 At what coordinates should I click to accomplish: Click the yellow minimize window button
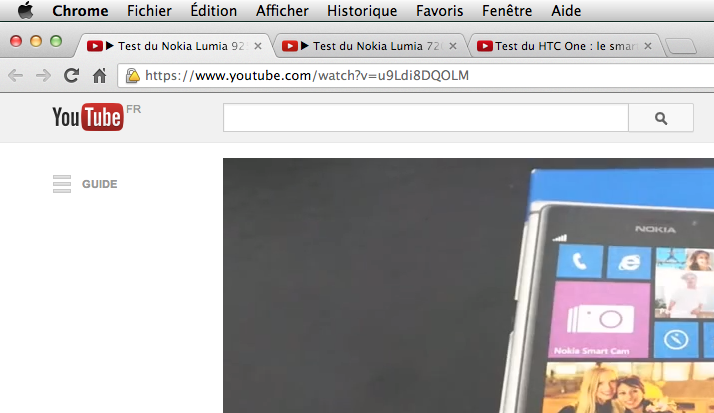[36, 41]
